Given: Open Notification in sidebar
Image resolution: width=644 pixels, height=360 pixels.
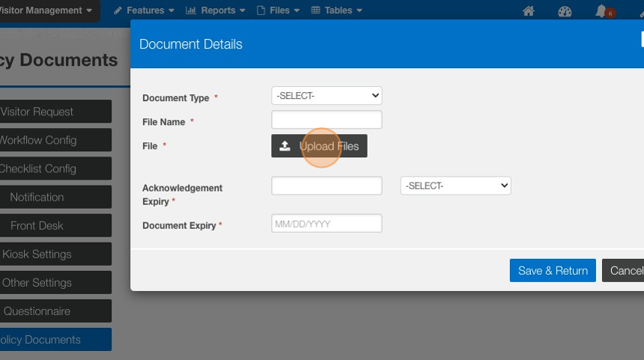Looking at the screenshot, I should pyautogui.click(x=55, y=197).
